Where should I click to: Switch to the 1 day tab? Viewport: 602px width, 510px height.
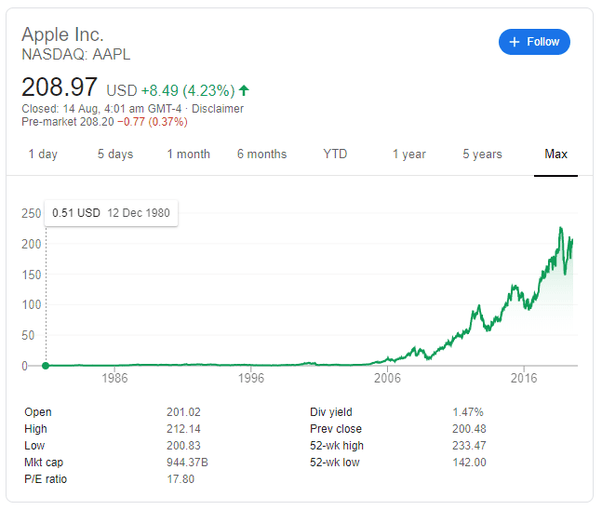tap(43, 154)
